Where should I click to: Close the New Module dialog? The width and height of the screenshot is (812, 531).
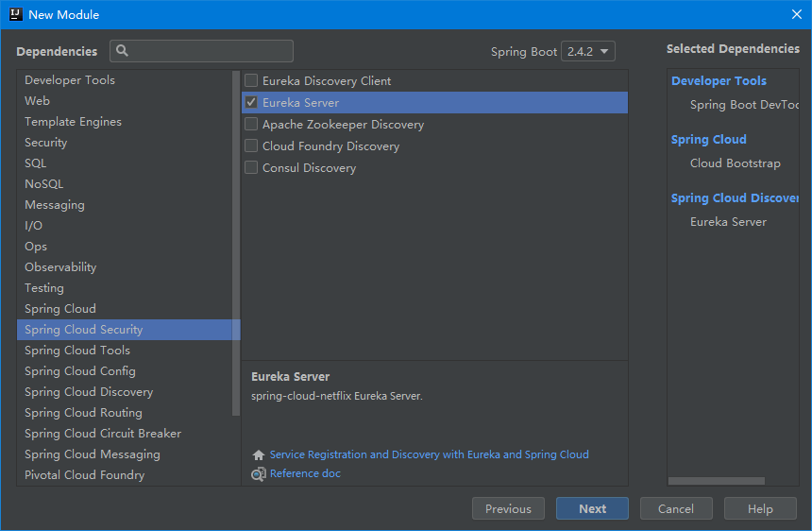point(797,14)
